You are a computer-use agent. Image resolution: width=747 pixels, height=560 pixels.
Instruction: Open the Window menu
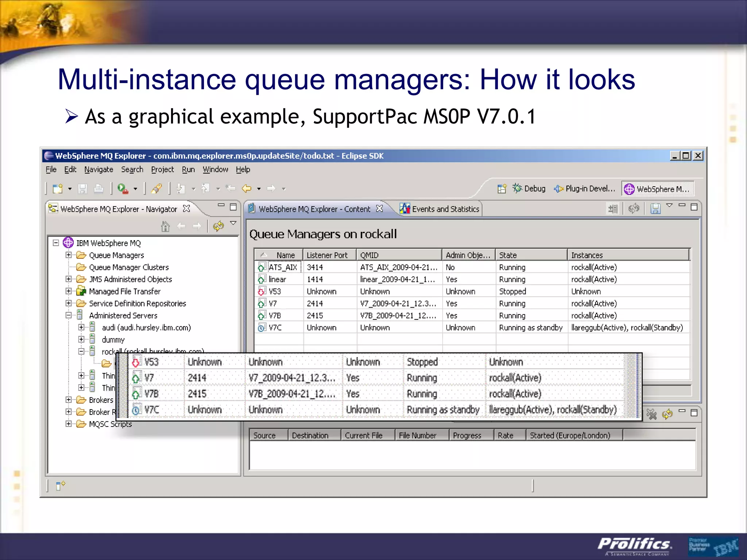215,170
